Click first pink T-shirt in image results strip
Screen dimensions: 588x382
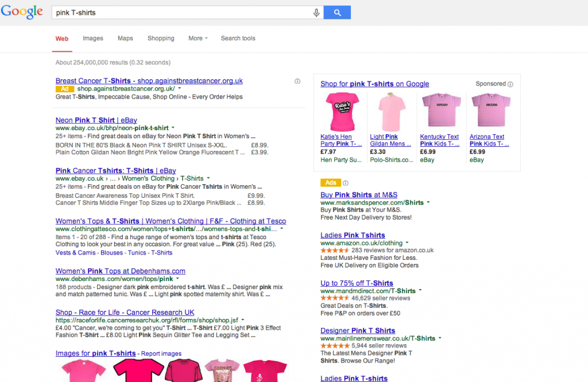[84, 371]
